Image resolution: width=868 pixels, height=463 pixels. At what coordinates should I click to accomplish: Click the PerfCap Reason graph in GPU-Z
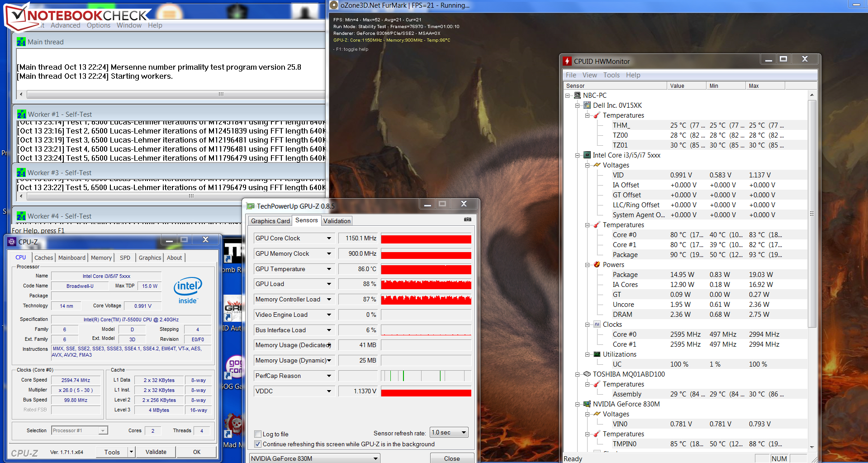pos(426,376)
